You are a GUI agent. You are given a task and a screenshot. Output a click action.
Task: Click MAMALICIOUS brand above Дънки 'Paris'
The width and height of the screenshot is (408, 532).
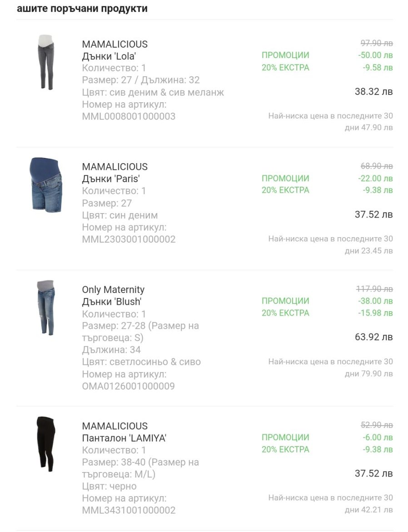coord(114,167)
